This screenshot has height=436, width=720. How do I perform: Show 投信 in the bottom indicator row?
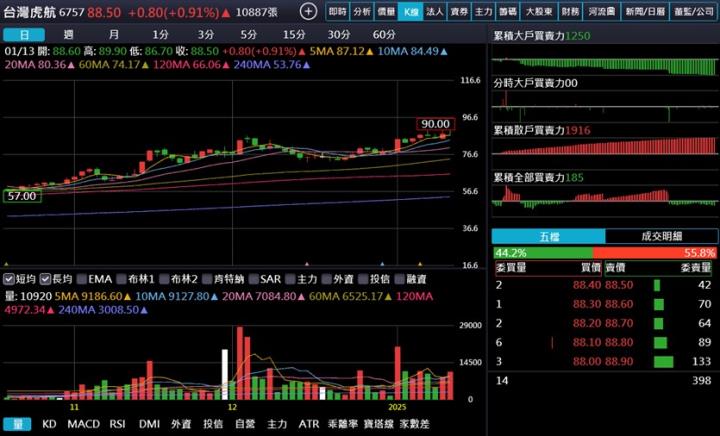(x=213, y=424)
